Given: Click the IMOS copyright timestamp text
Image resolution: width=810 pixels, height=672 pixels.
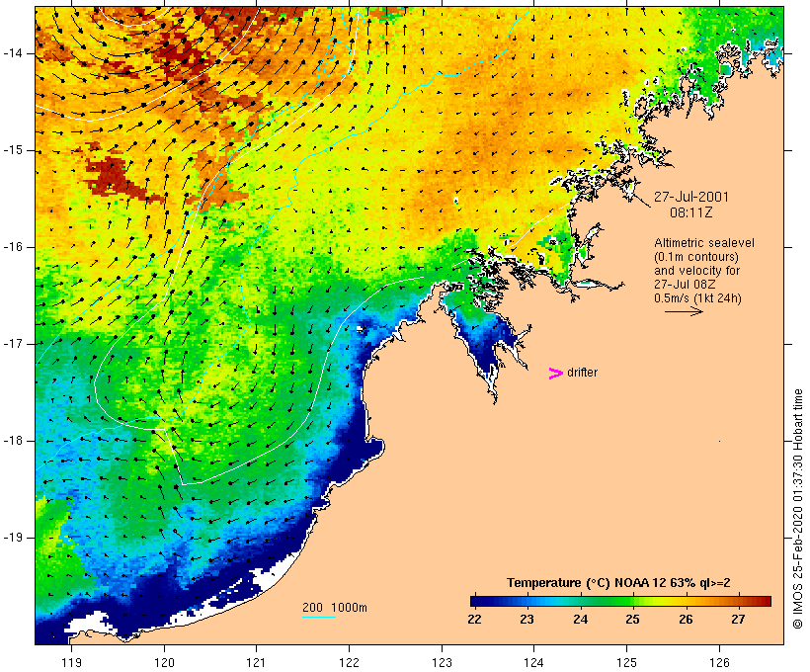Looking at the screenshot, I should [x=797, y=509].
